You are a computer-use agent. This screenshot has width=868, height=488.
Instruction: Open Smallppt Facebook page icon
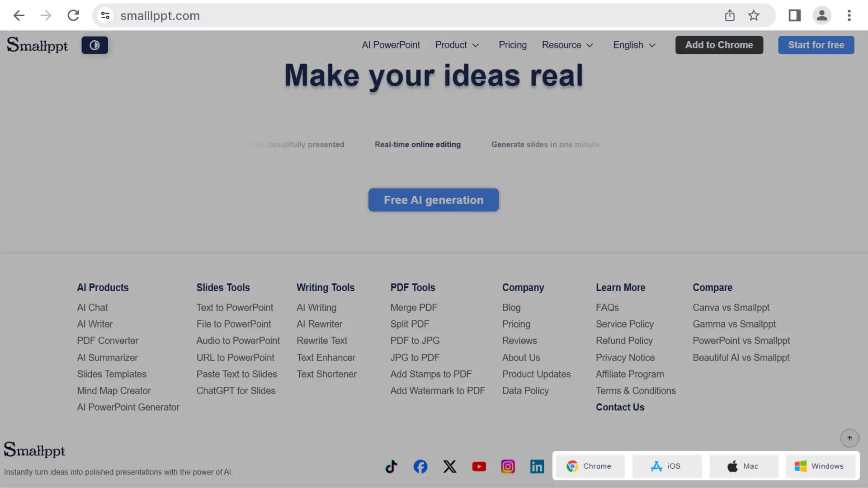point(420,466)
